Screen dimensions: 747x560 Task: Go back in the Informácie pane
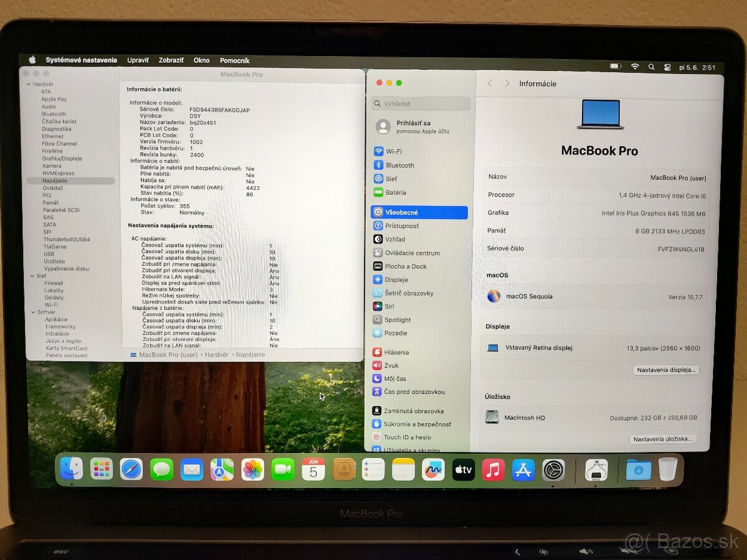[x=489, y=83]
